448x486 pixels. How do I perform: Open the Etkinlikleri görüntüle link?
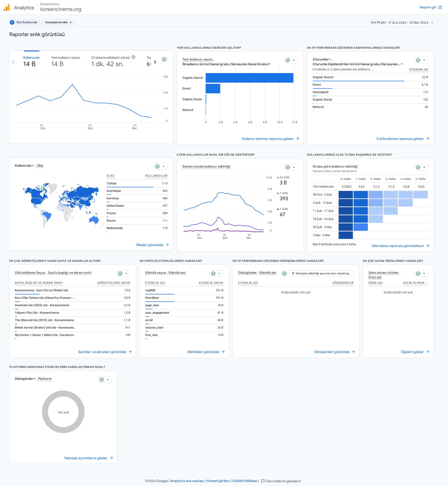point(206,352)
